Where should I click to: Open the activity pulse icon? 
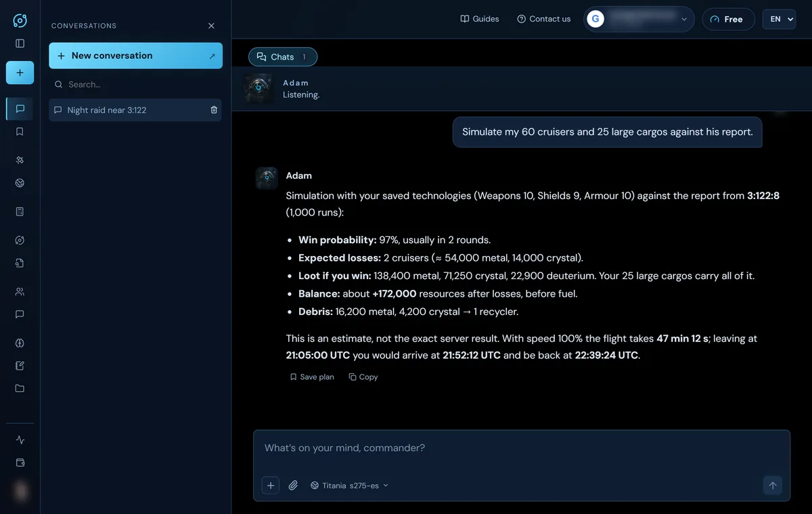(x=20, y=440)
